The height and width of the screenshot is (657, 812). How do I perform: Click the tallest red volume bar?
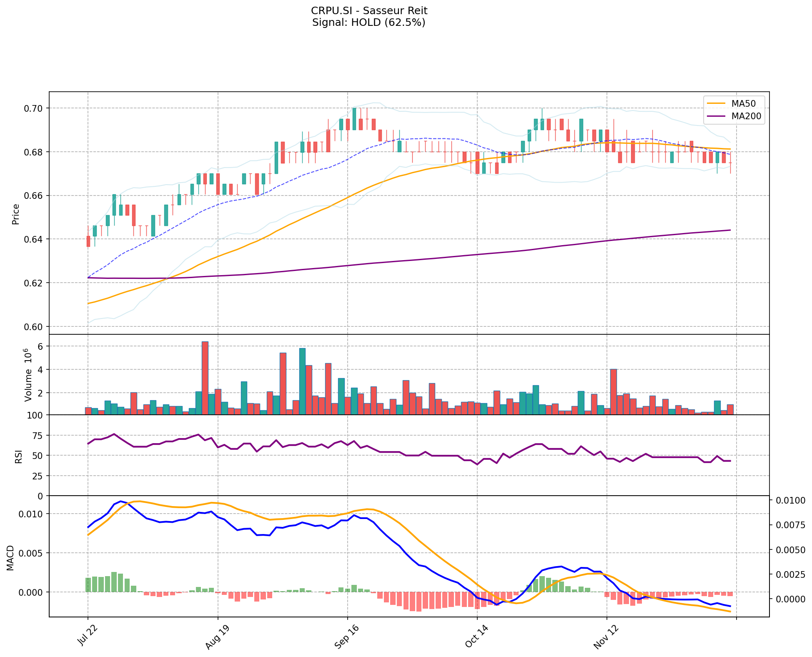[x=205, y=378]
